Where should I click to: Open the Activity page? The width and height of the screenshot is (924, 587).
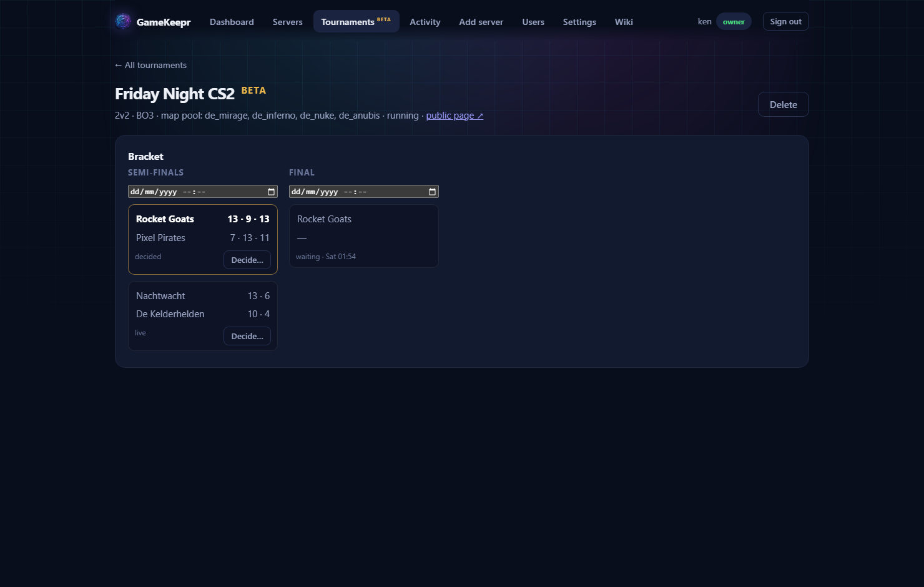[425, 22]
